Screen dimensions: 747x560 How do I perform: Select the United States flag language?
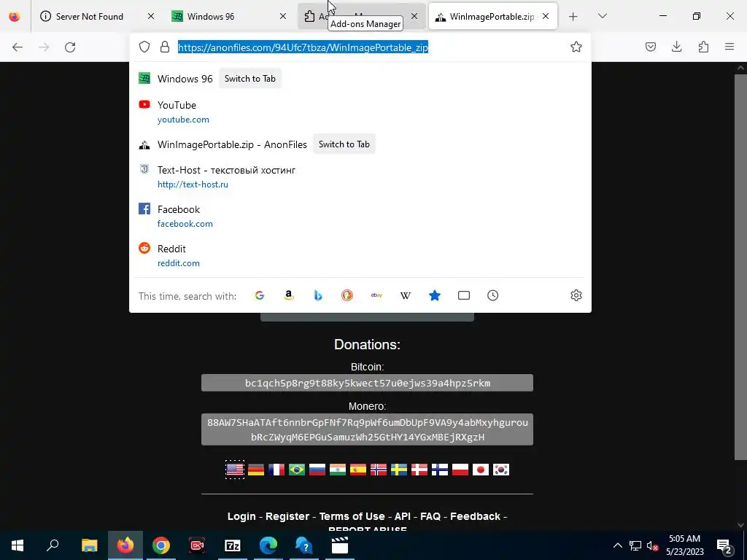[234, 470]
